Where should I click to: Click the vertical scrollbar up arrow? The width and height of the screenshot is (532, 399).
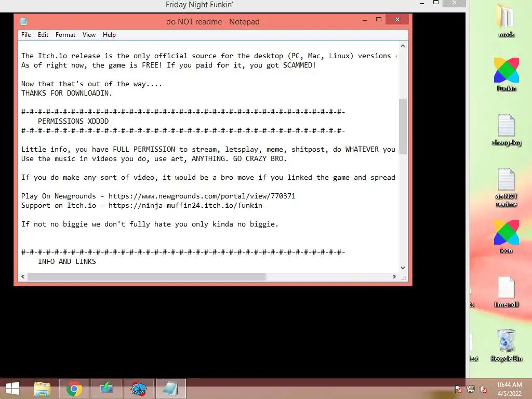(x=403, y=46)
